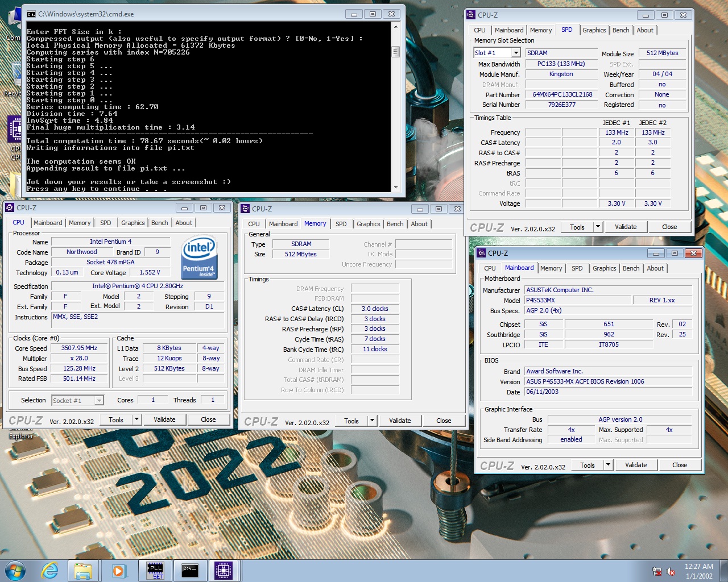Open Windows Explorer folder icon on taskbar
This screenshot has width=728, height=582.
[83, 570]
